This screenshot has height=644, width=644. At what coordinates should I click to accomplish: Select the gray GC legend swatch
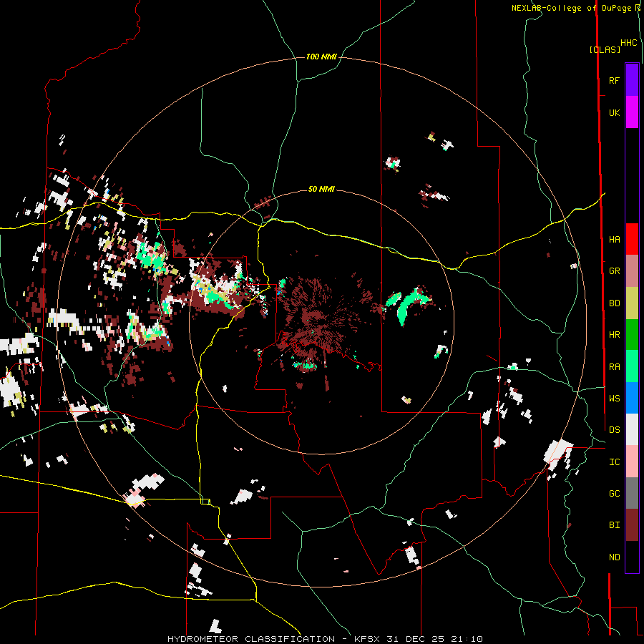[632, 493]
